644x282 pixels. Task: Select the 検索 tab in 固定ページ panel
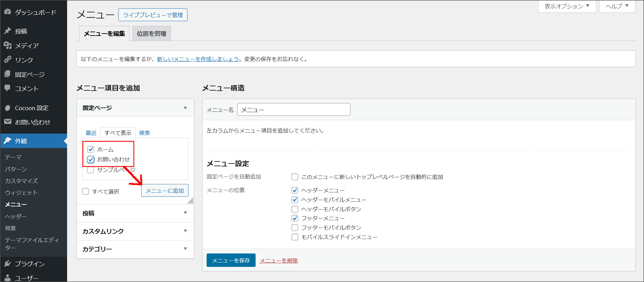[145, 133]
